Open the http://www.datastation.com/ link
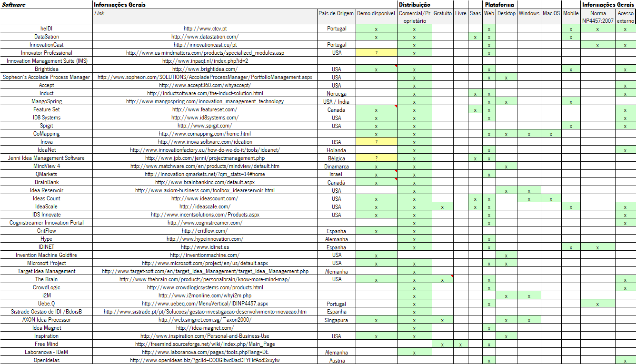The image size is (636, 364). coord(205,37)
